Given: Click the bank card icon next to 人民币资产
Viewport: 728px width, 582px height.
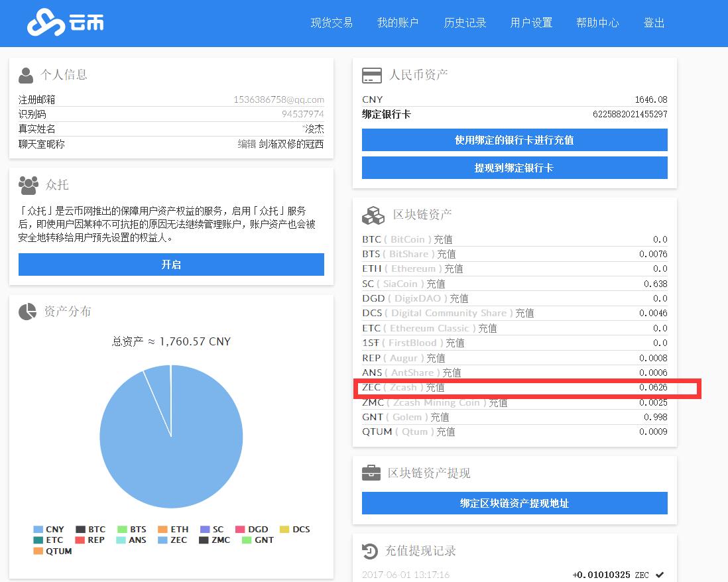Looking at the screenshot, I should pos(373,74).
